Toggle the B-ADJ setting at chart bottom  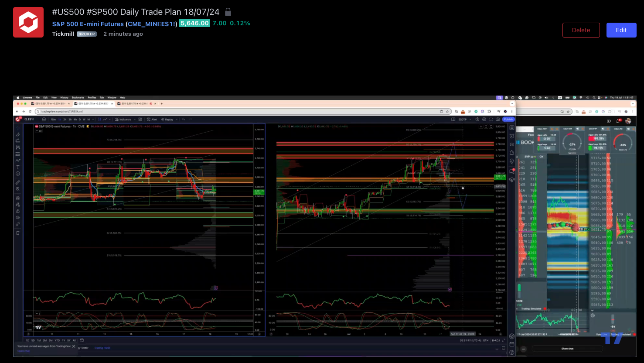coord(496,340)
